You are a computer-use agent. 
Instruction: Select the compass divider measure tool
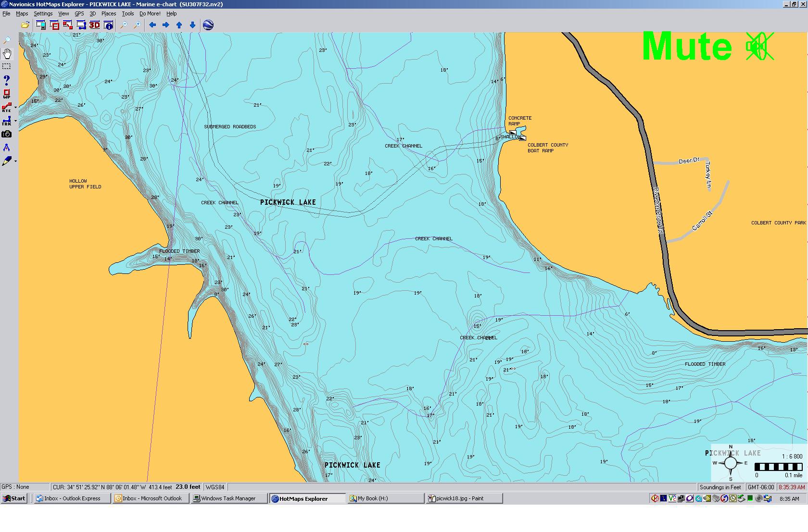click(7, 148)
